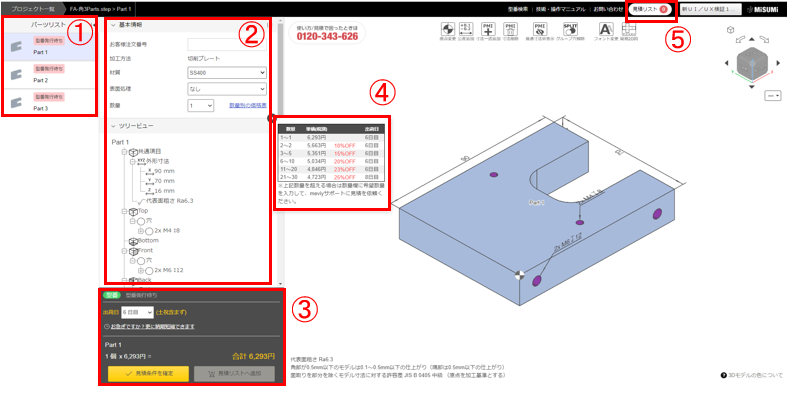Select the Bottom tree item
Image resolution: width=787 pixels, height=393 pixels.
tap(145, 241)
